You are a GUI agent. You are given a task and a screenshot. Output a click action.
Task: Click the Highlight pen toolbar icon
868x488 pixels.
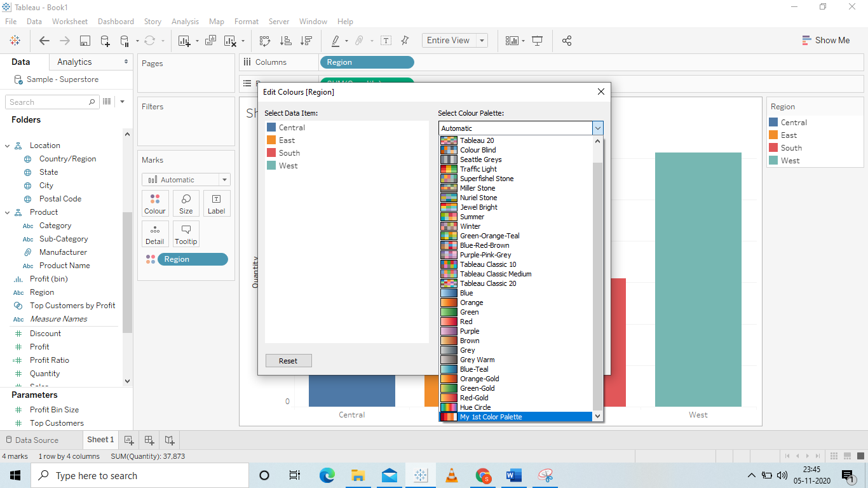tap(336, 41)
